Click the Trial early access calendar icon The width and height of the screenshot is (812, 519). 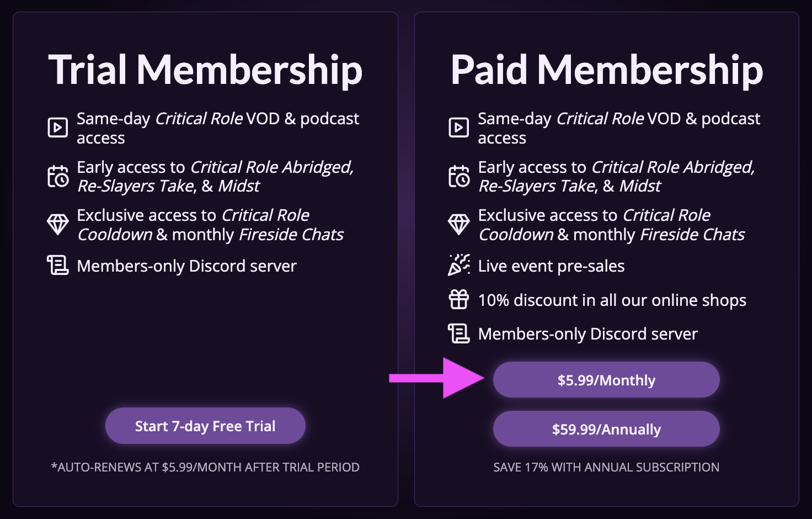pyautogui.click(x=57, y=177)
